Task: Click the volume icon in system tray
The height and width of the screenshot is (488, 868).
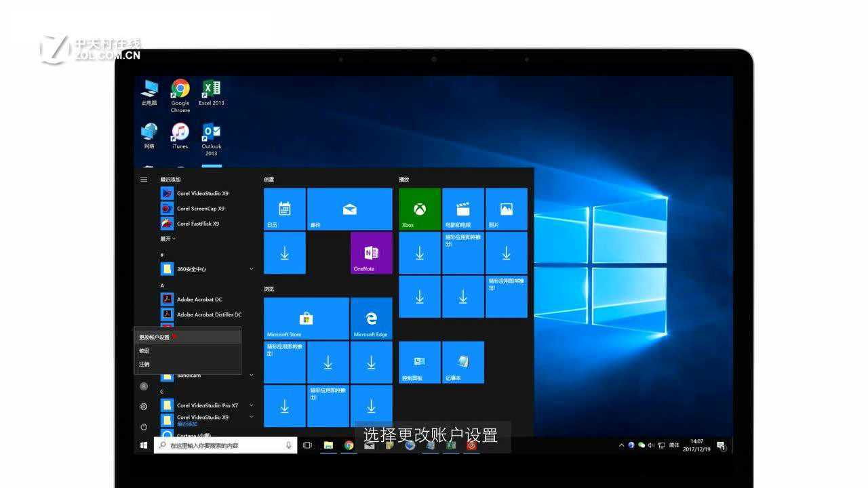Action: pyautogui.click(x=652, y=445)
